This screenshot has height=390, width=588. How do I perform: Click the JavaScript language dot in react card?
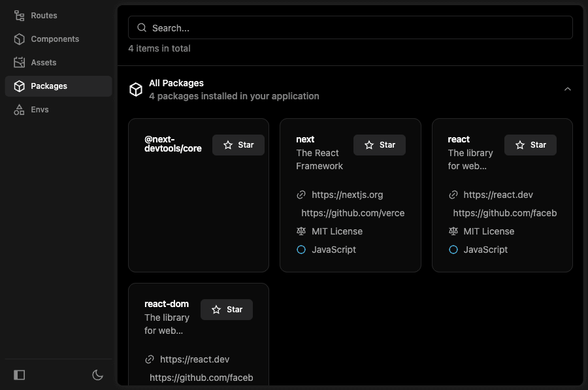coord(453,250)
